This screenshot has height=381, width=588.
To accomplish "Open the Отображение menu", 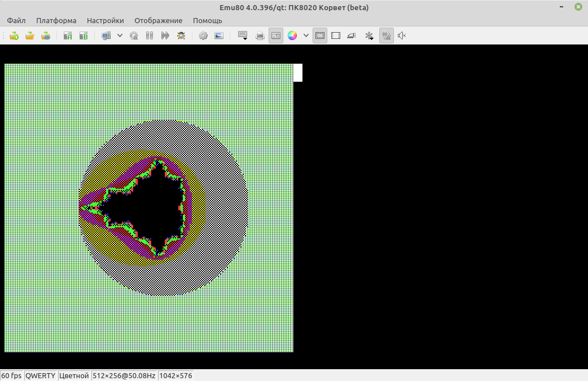I will pos(158,20).
